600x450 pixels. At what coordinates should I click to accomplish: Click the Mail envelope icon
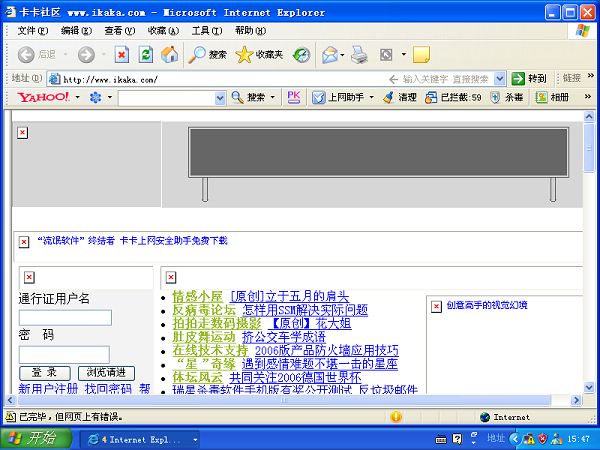click(330, 55)
